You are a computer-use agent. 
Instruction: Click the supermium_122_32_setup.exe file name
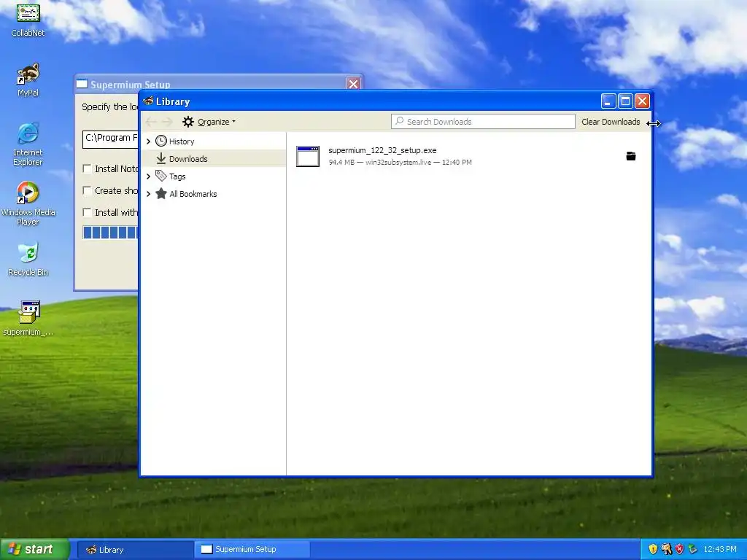point(382,150)
